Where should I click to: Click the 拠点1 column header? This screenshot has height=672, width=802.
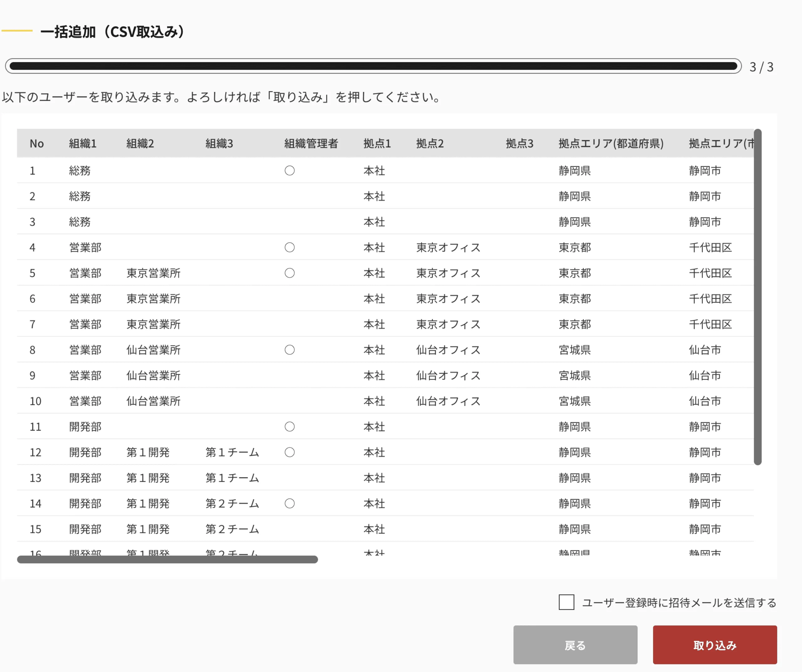point(377,143)
